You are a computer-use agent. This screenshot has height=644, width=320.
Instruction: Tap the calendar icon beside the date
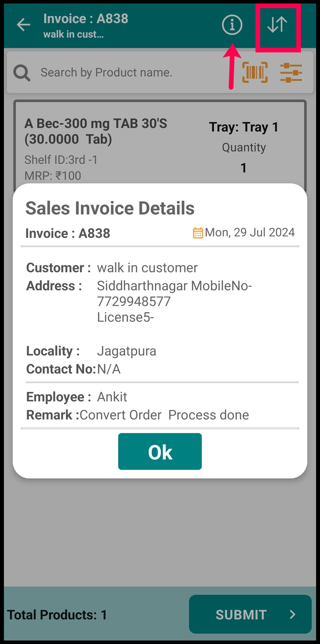[x=198, y=233]
